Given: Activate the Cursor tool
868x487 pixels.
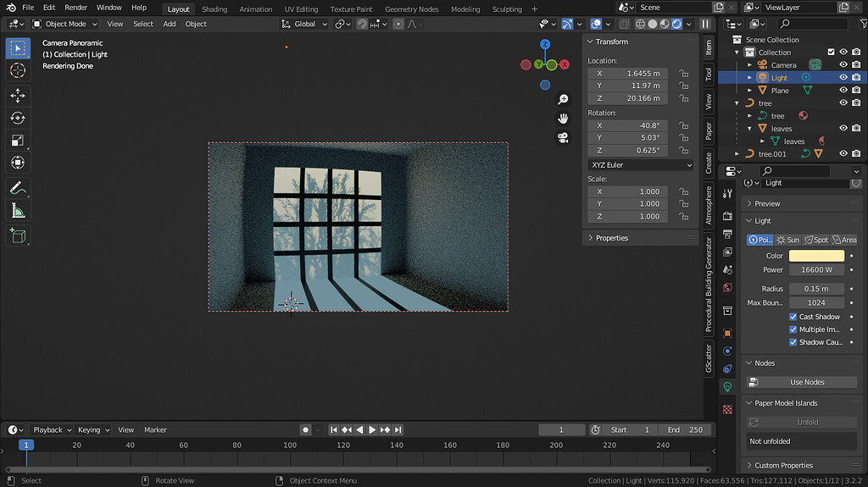Looking at the screenshot, I should pos(18,70).
